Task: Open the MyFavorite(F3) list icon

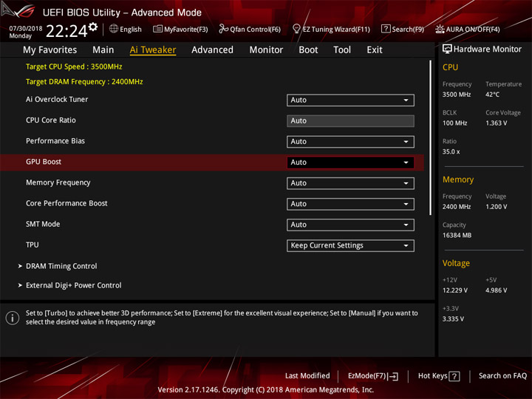Action: [157, 29]
